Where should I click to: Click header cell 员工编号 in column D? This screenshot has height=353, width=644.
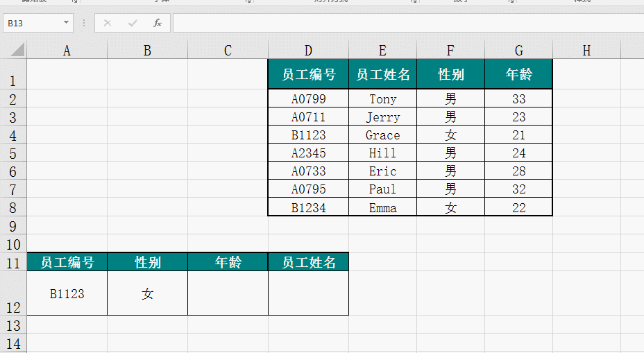pos(308,74)
